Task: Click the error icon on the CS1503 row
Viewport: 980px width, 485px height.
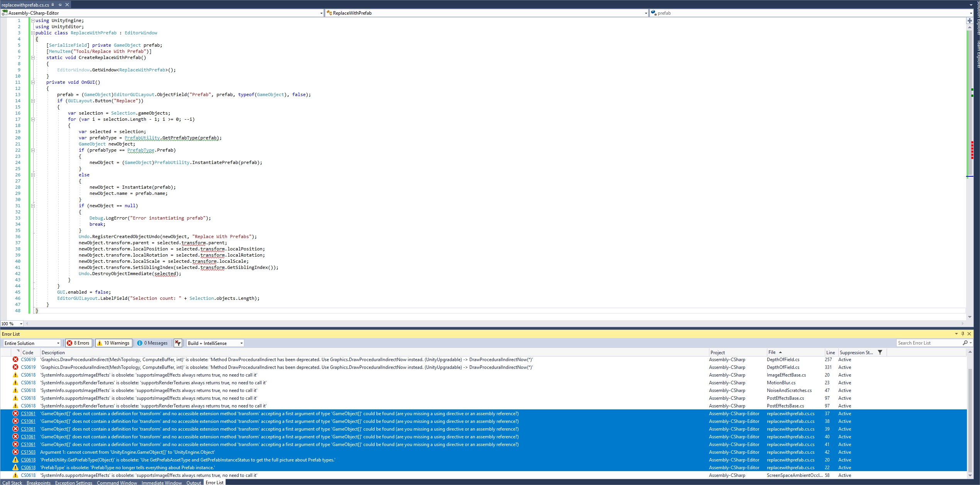Action: (x=15, y=452)
